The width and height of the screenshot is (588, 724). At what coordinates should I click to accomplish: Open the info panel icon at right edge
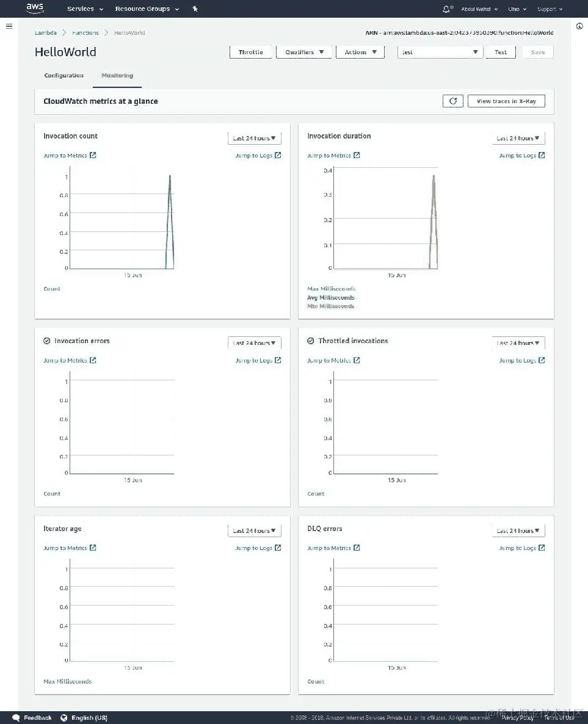click(579, 26)
